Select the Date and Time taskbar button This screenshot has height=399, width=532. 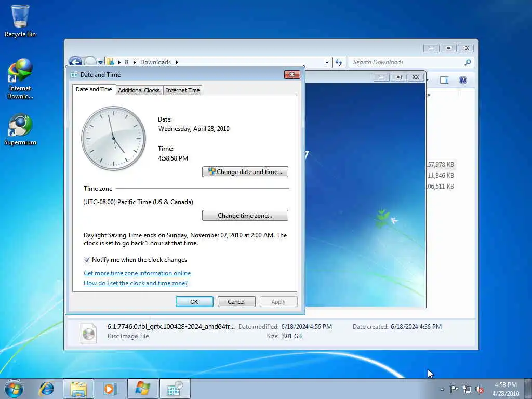click(175, 389)
